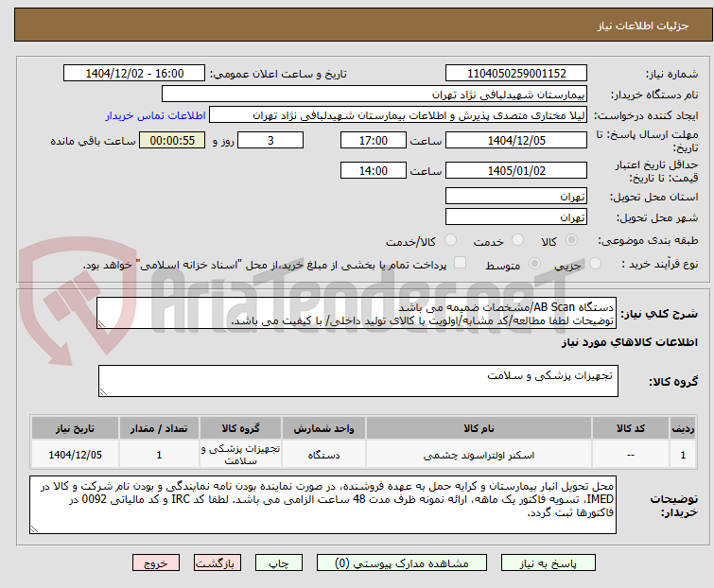Click the validity time 14:00 field

373,171
